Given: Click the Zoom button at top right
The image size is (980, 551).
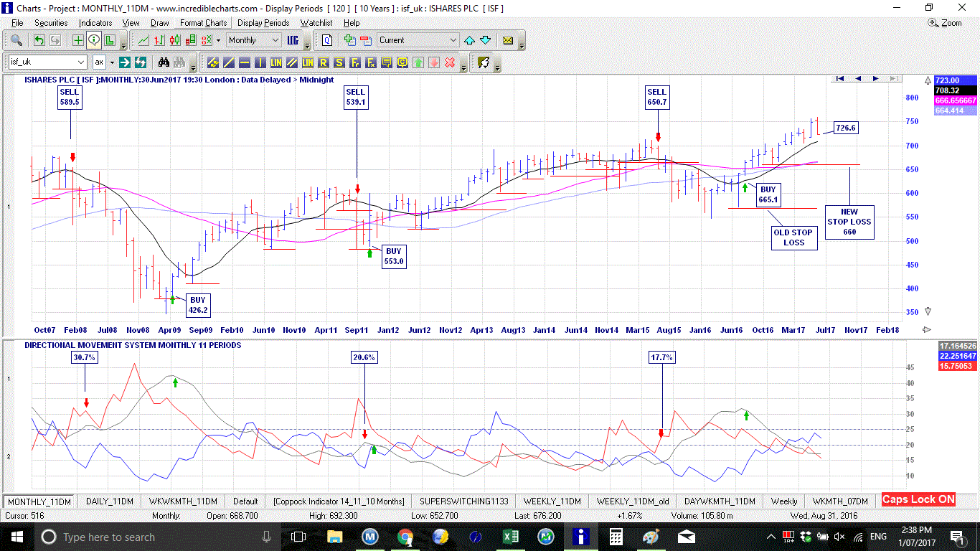Looking at the screenshot, I should pyautogui.click(x=945, y=23).
